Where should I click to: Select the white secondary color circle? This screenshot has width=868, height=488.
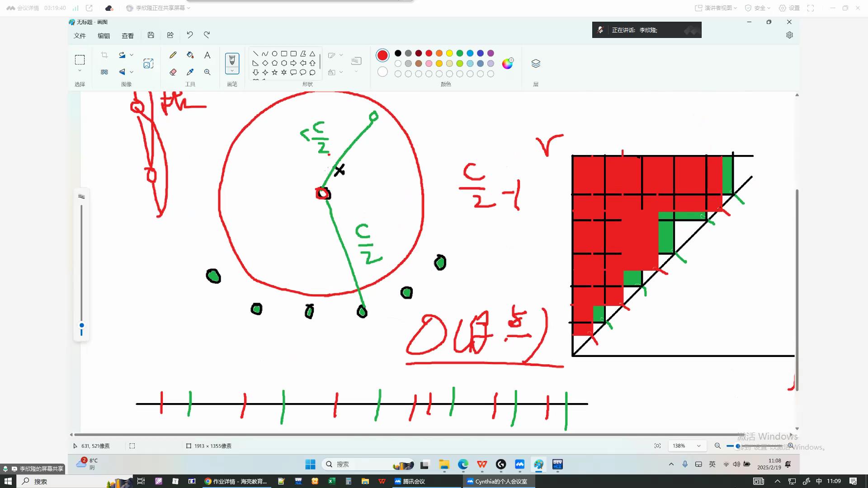pyautogui.click(x=382, y=72)
